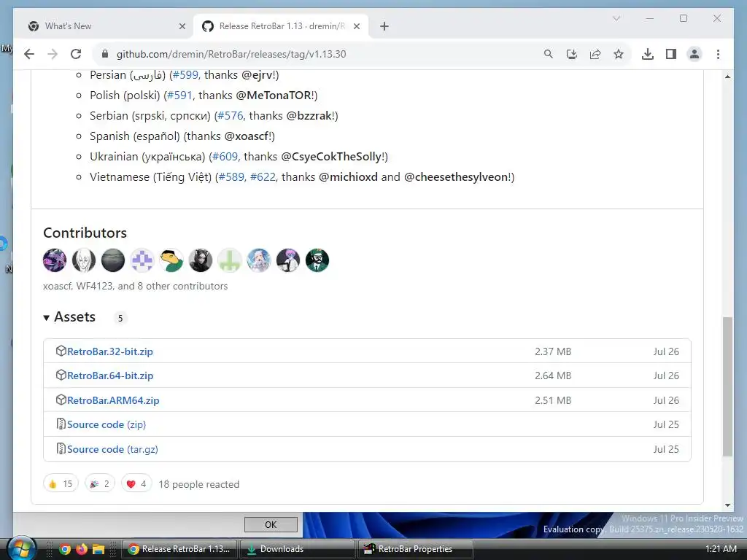Image resolution: width=747 pixels, height=560 pixels.
Task: Click package icon beside RetroBar.ARM64.zip
Action: (x=61, y=400)
